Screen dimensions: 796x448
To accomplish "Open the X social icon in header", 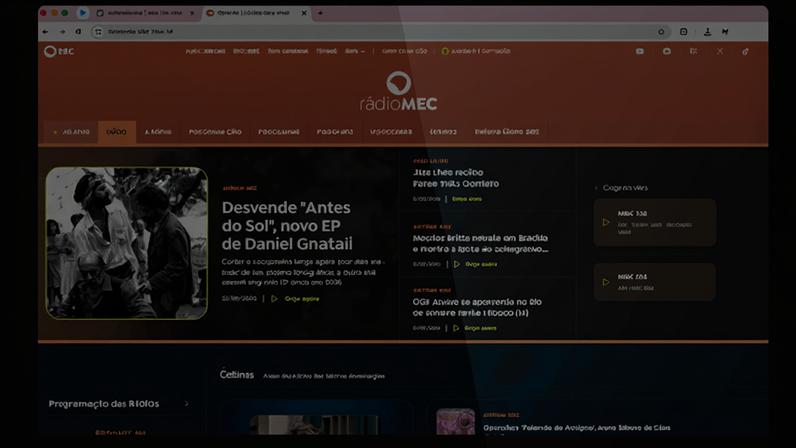I will [720, 51].
